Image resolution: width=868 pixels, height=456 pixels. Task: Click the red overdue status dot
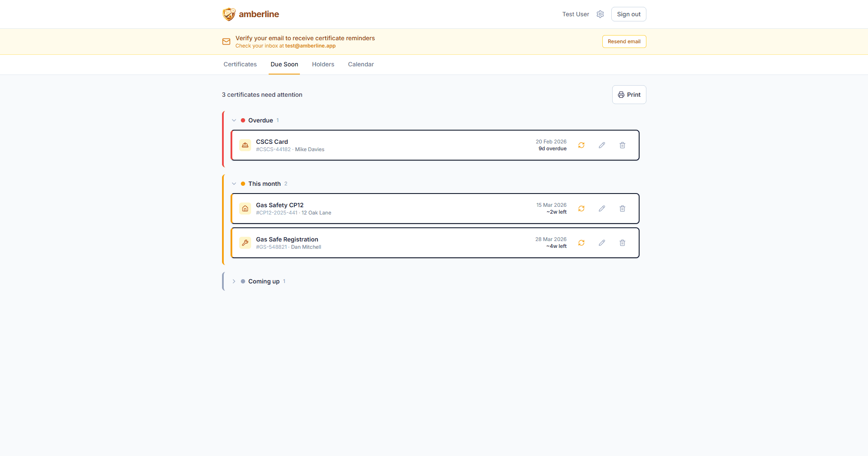tap(243, 120)
